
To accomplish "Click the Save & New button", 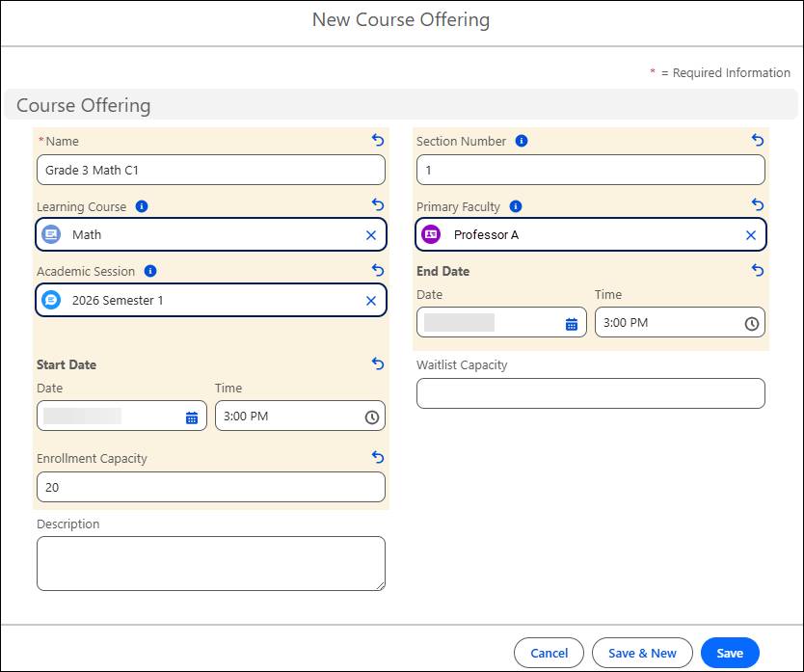I will pyautogui.click(x=642, y=653).
